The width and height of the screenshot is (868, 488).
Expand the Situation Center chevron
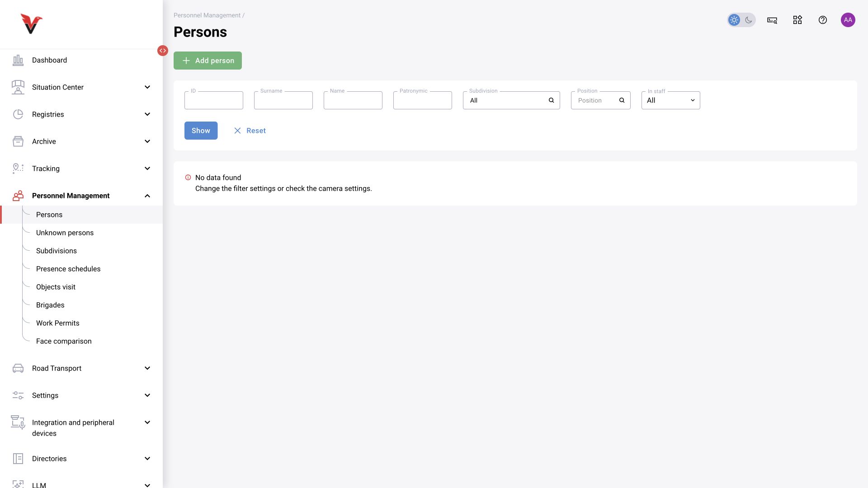point(147,87)
